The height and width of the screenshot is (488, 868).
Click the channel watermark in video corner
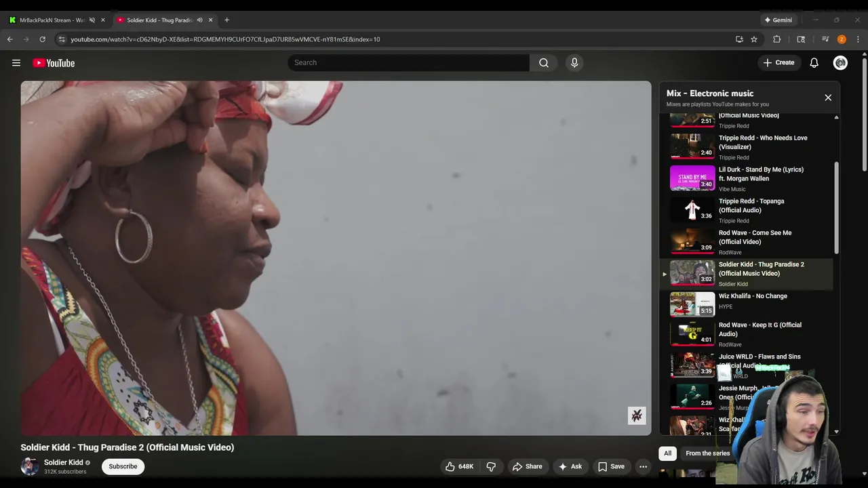637,415
